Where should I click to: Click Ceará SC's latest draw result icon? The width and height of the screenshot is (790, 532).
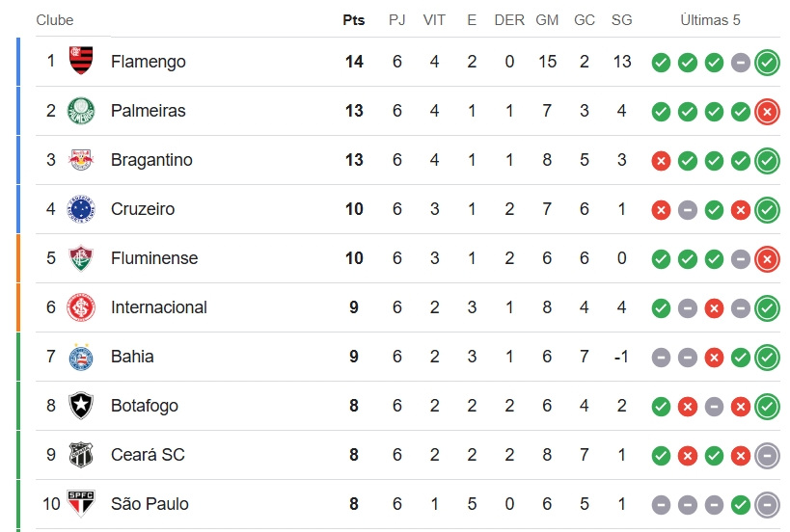point(767,456)
